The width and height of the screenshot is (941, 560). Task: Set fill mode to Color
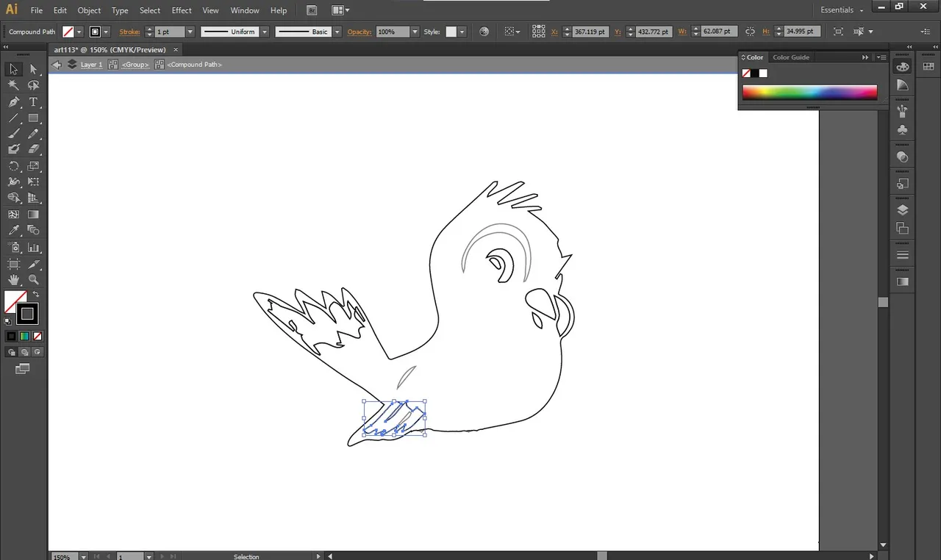click(11, 336)
